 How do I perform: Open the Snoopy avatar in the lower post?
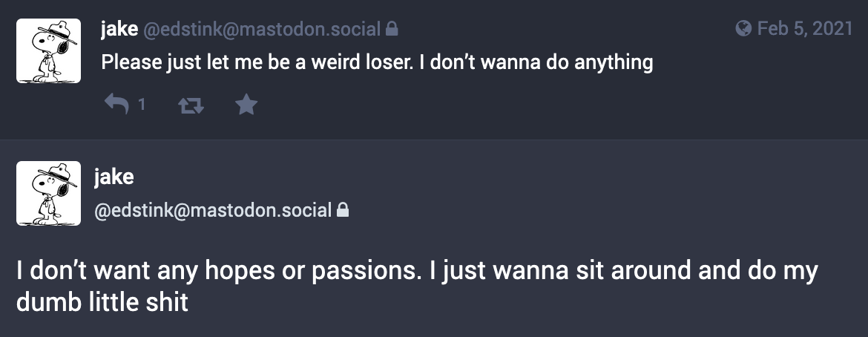[x=48, y=194]
